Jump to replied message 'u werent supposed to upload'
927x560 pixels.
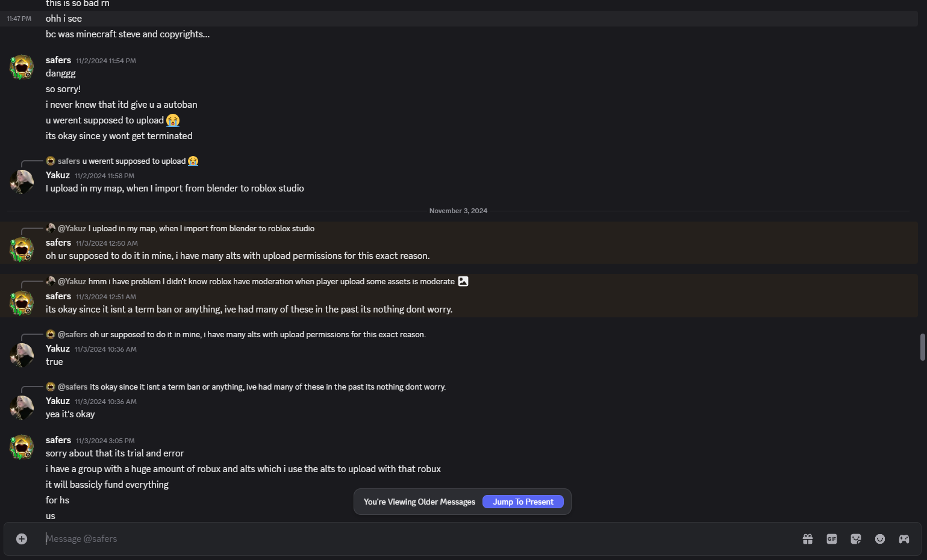[x=134, y=161]
